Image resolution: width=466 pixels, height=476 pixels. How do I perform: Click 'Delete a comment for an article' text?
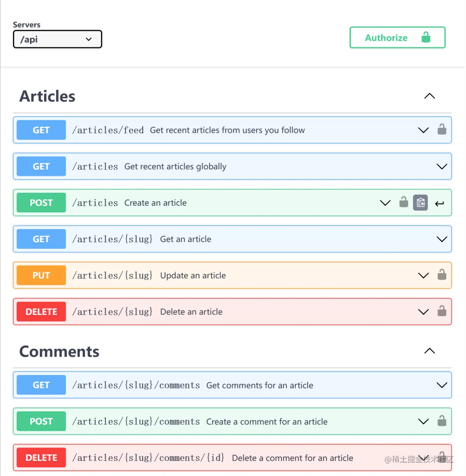coord(292,458)
